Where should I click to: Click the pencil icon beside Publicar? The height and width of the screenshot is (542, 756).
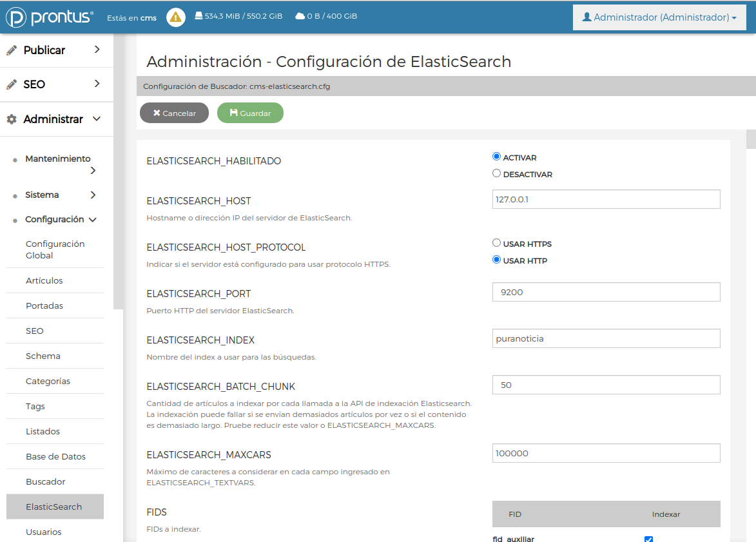[x=12, y=50]
